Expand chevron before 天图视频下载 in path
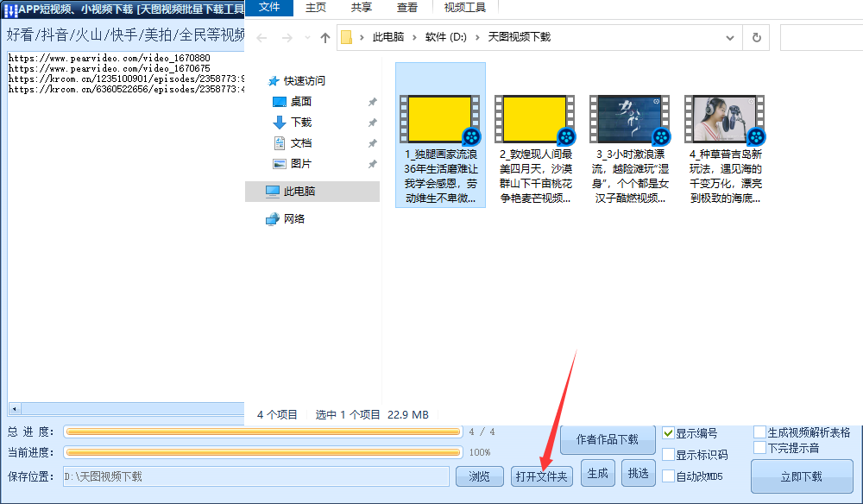 pos(477,37)
